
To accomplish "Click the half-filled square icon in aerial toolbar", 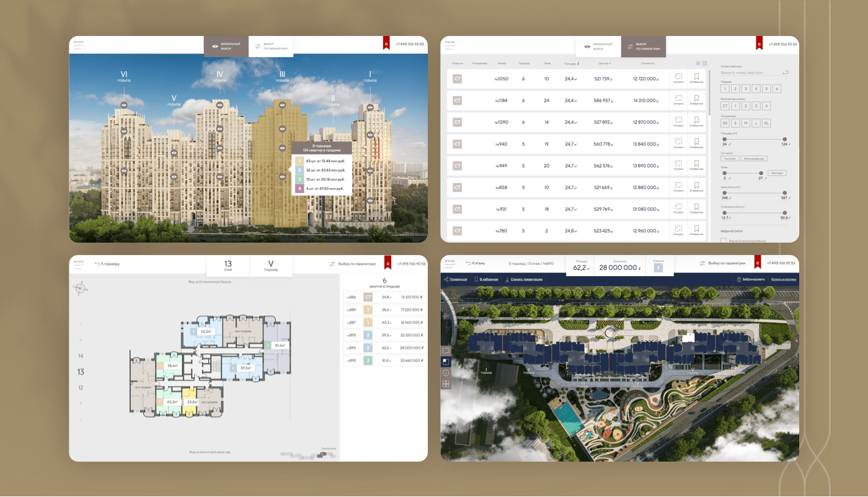I will [446, 362].
